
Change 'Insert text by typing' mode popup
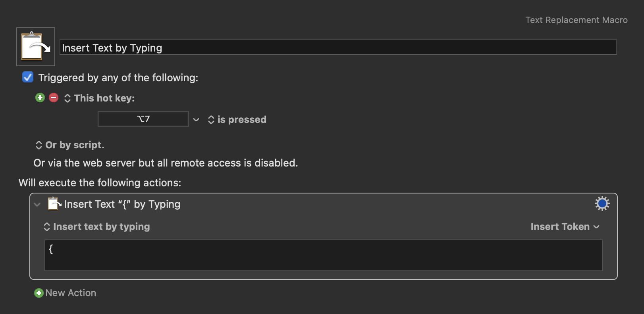click(x=96, y=227)
